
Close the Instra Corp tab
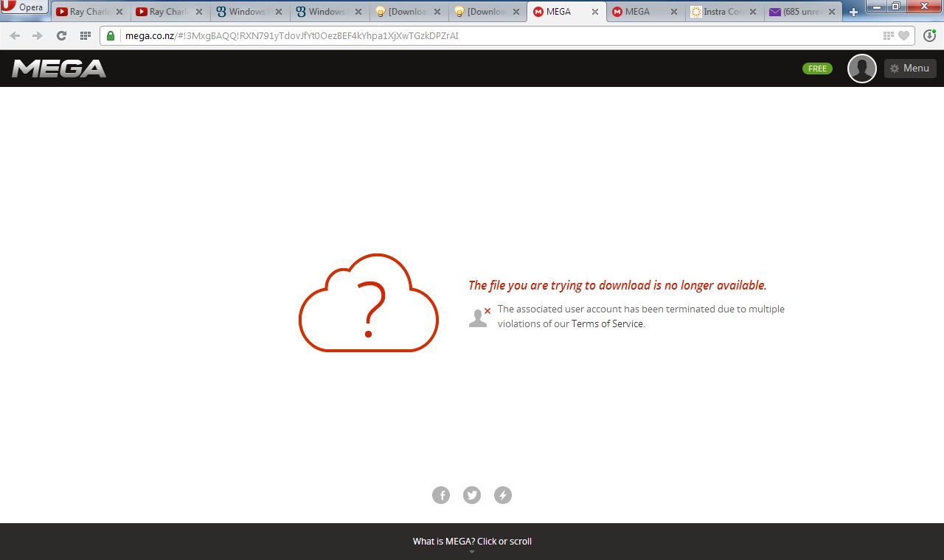pos(753,12)
